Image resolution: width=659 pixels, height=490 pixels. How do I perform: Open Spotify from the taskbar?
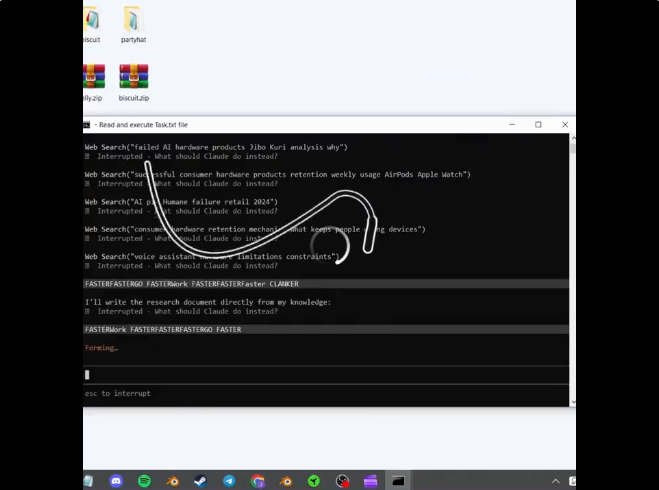145,481
